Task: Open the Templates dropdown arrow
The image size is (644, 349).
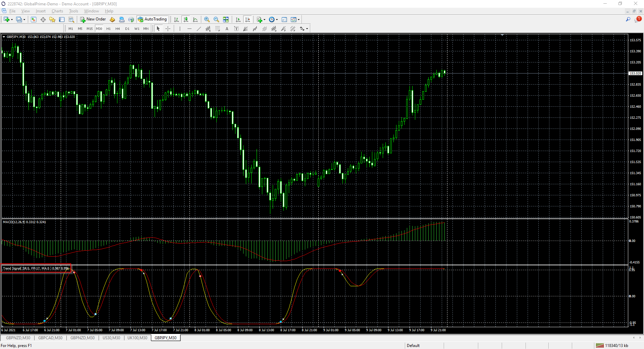Action: [x=299, y=19]
